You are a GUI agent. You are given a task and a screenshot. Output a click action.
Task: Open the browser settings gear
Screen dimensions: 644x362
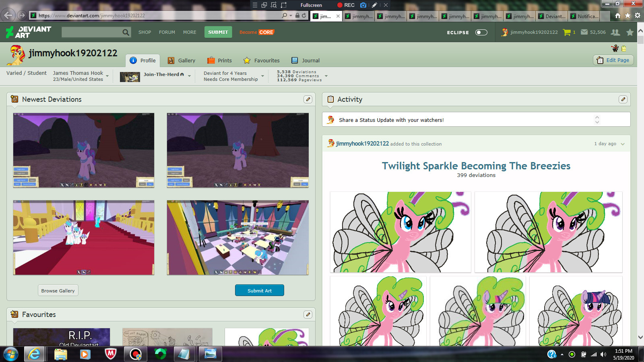pos(638,16)
